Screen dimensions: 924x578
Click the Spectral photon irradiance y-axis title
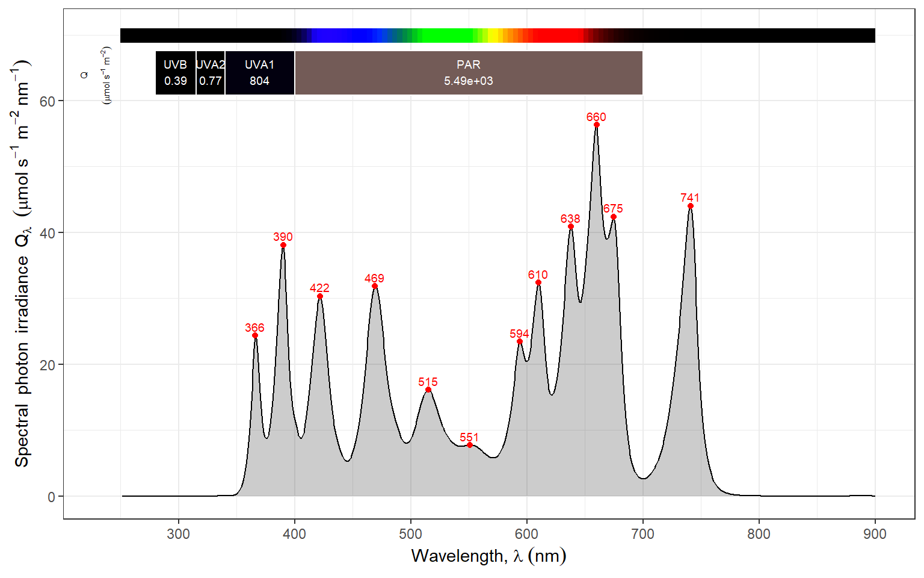[22, 264]
